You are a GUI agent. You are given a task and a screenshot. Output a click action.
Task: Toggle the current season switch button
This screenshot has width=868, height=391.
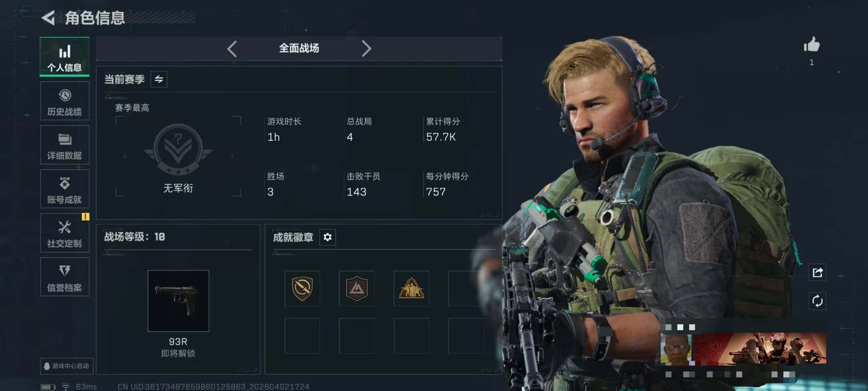(159, 79)
